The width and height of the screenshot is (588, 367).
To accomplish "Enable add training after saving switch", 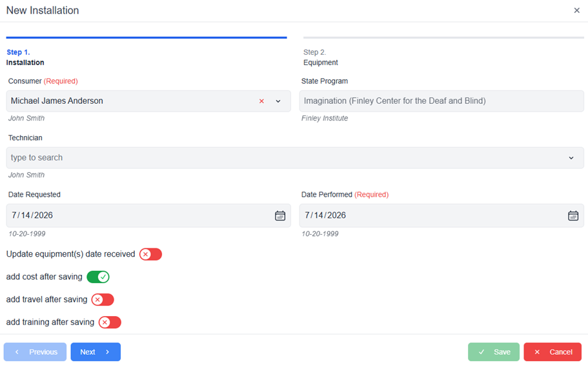I will click(x=110, y=322).
